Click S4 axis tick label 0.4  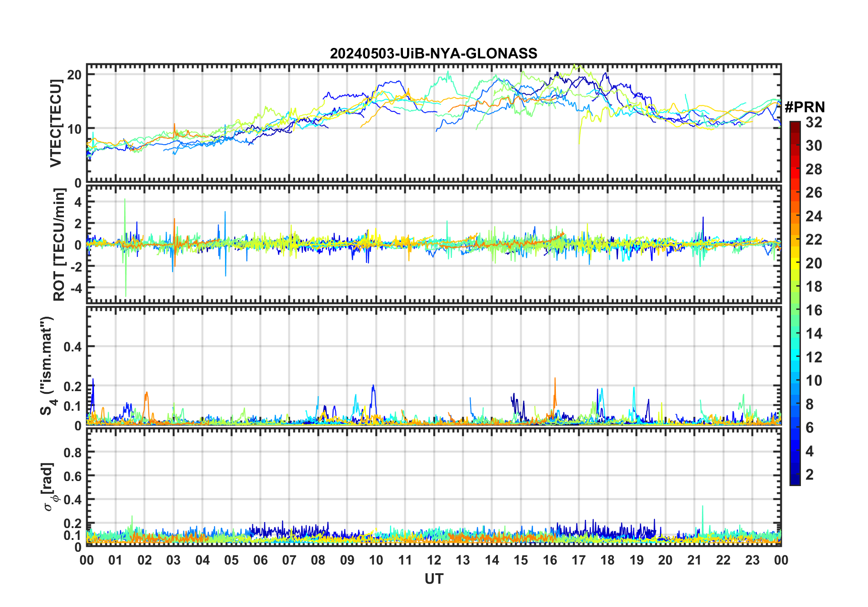73,347
